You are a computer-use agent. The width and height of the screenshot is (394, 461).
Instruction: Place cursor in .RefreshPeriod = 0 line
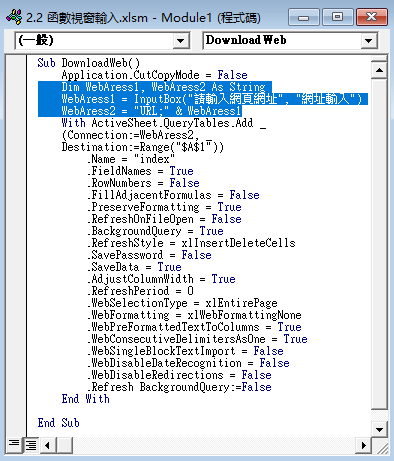140,291
